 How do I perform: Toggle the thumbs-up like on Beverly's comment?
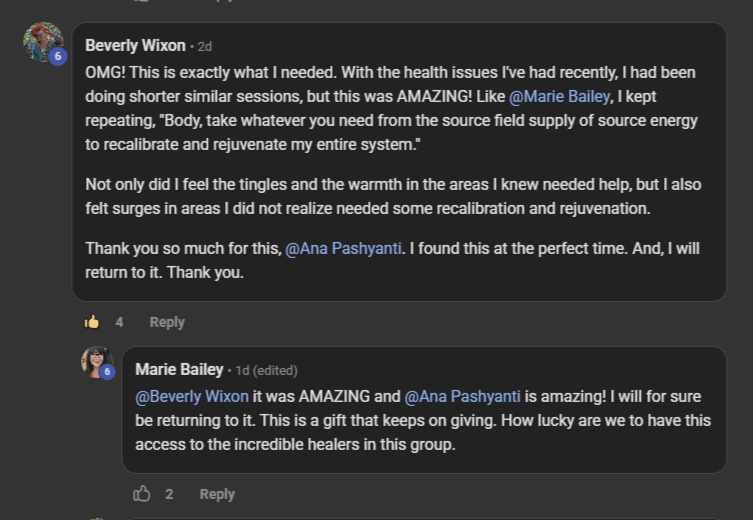pyautogui.click(x=92, y=322)
